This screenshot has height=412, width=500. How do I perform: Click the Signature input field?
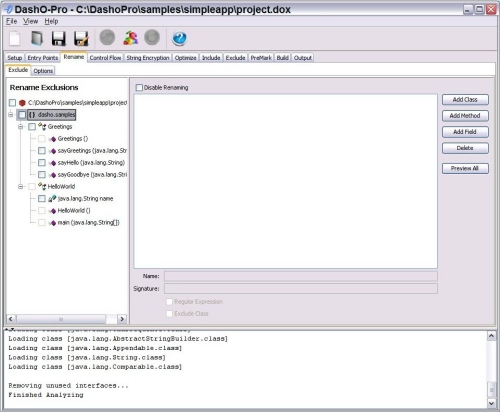301,289
